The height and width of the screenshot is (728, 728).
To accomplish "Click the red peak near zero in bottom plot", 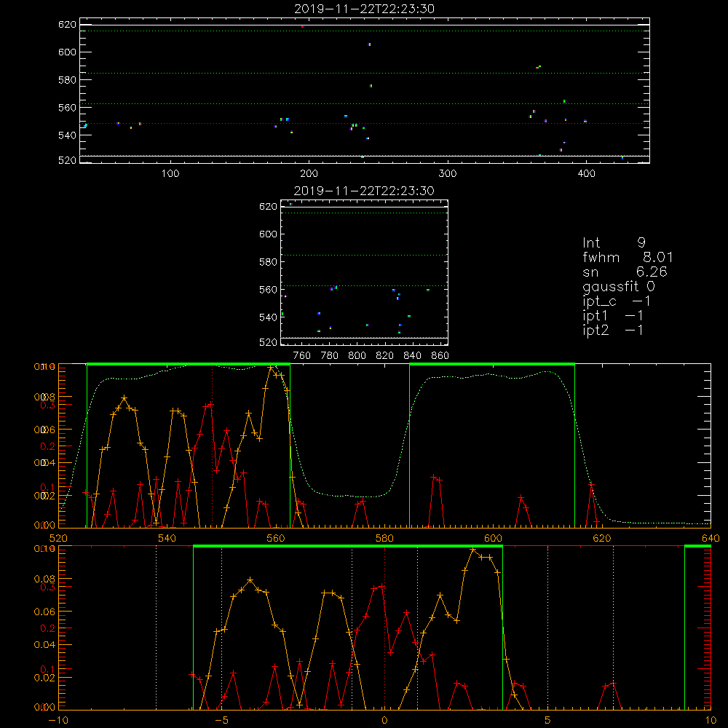I will coord(381,586).
